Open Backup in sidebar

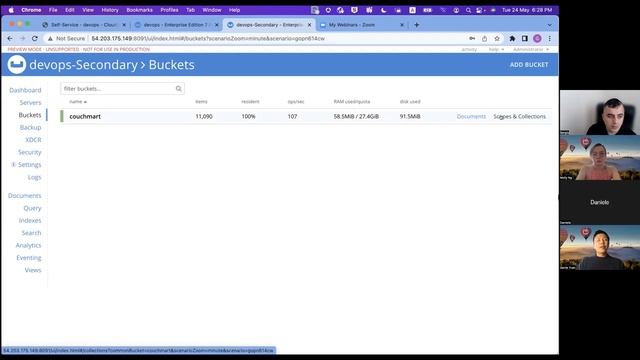tap(31, 127)
